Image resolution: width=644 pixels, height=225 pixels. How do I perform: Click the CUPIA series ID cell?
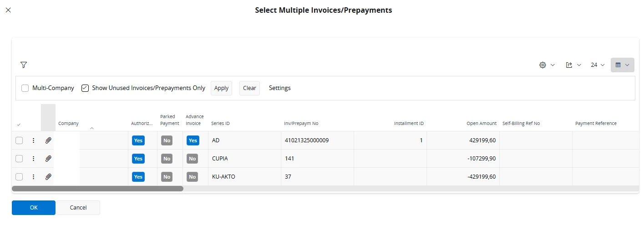point(244,159)
